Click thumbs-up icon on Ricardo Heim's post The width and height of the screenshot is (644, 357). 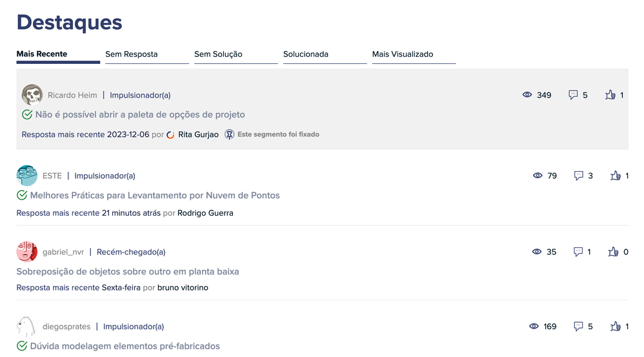(610, 95)
